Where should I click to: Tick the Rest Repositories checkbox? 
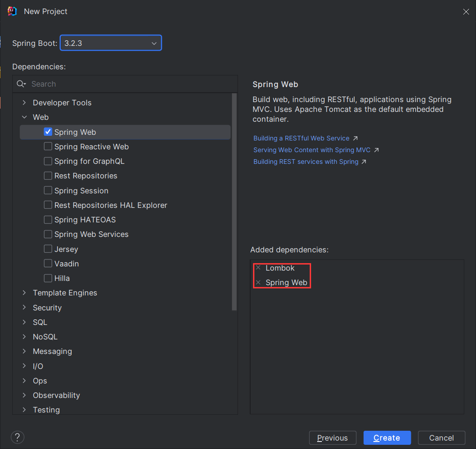48,176
